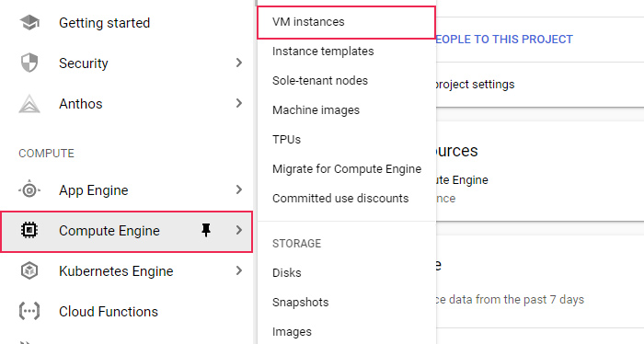Viewport: 644px width, 344px height.
Task: Select Images under Storage
Action: tap(292, 332)
